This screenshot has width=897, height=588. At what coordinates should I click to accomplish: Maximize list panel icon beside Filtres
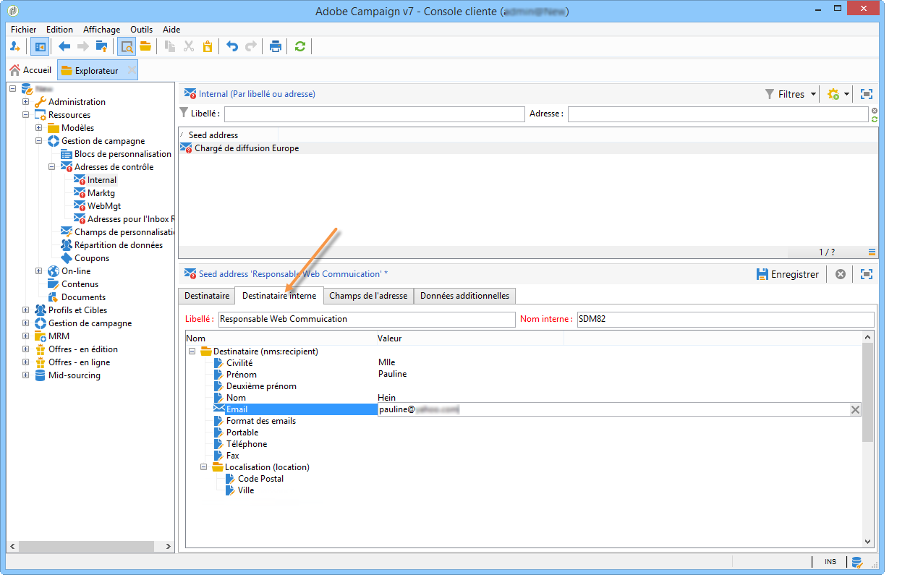pos(867,94)
